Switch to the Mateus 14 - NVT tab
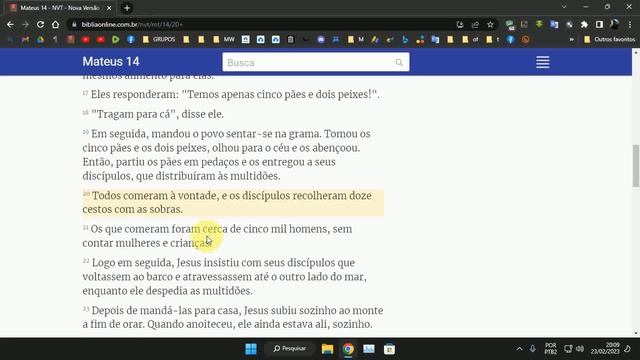 60,8
